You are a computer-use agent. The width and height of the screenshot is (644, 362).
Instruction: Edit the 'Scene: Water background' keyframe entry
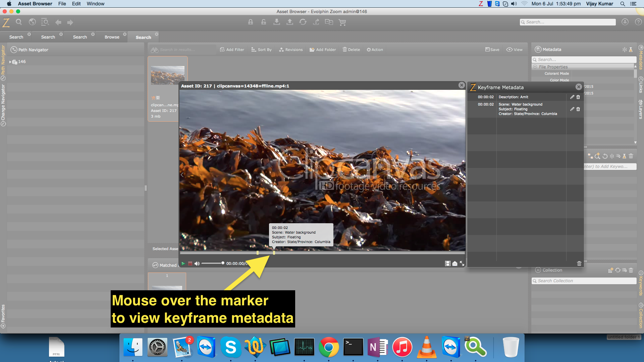tap(572, 109)
